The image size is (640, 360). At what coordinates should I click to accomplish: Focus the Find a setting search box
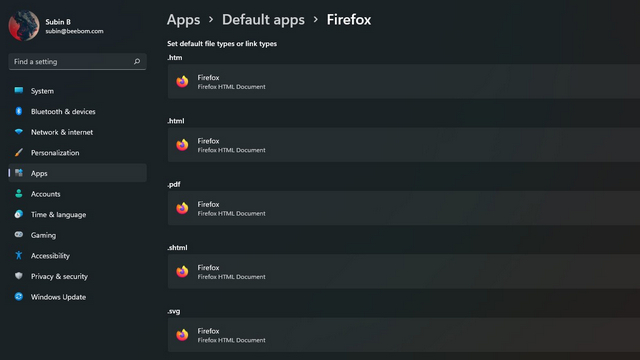[78, 61]
